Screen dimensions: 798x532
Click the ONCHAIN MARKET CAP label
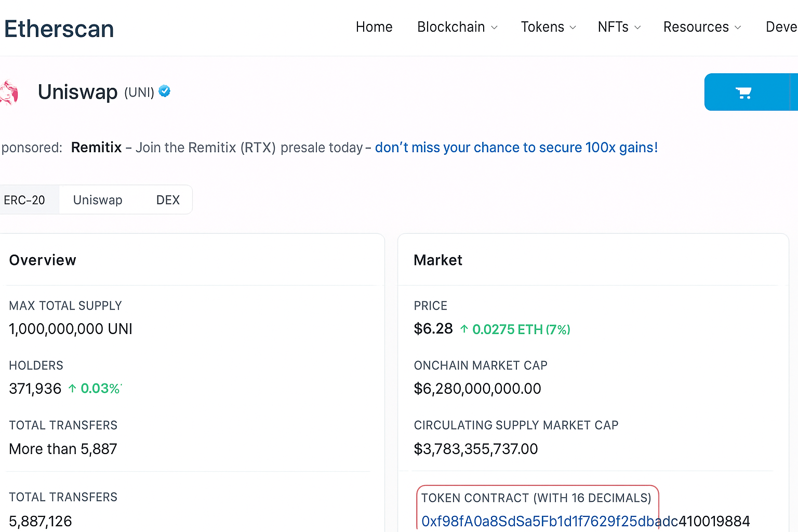click(481, 365)
